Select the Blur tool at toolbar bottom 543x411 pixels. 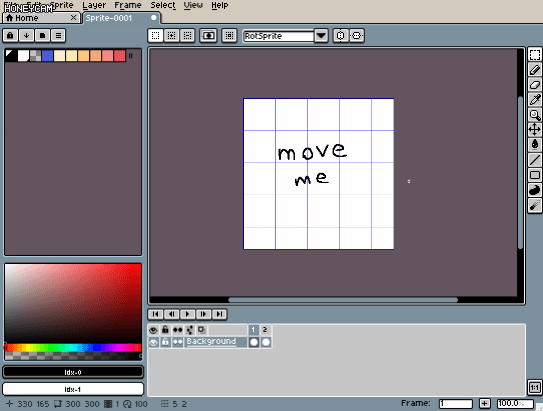click(x=535, y=205)
